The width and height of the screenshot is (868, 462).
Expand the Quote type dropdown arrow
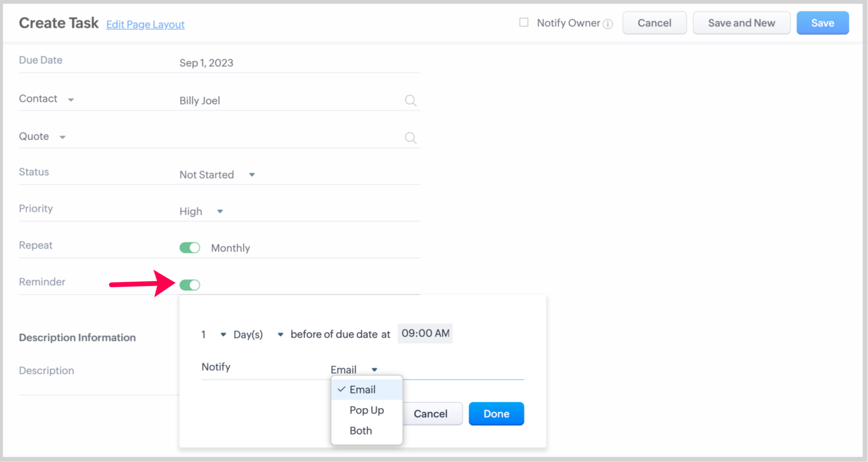pos(62,137)
